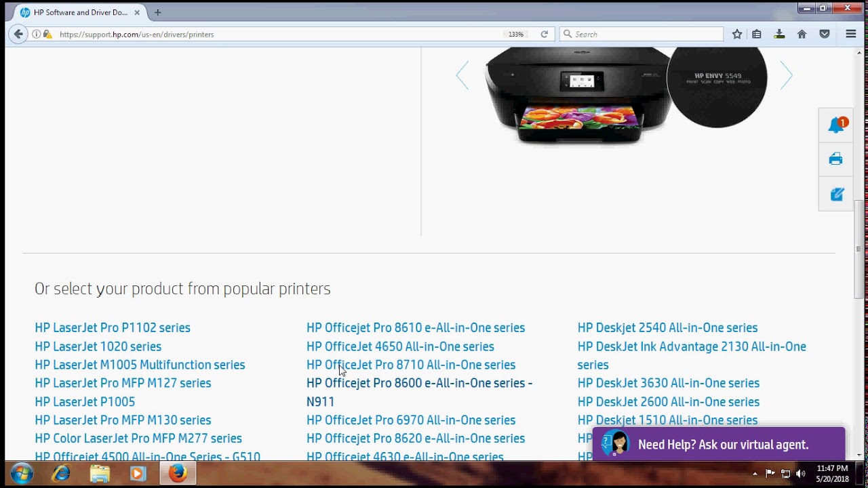Open HP LaserJet P1005 link
The image size is (868, 488).
[x=85, y=402]
